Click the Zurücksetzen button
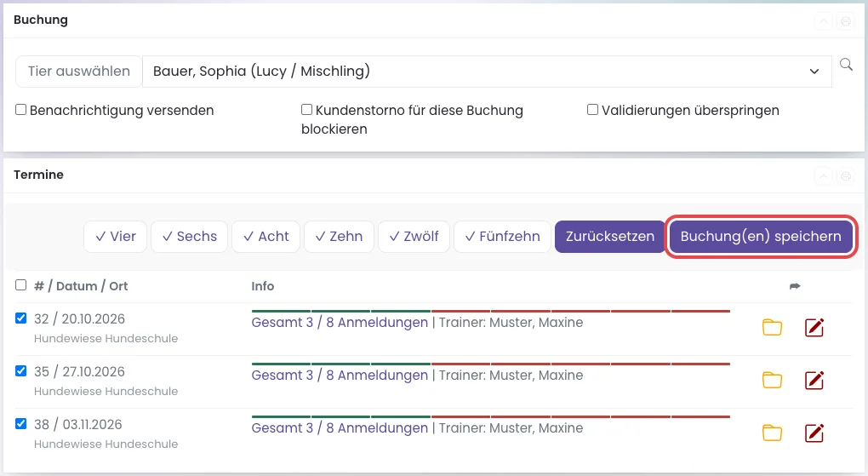Viewport: 868px width, 476px height. pyautogui.click(x=610, y=237)
